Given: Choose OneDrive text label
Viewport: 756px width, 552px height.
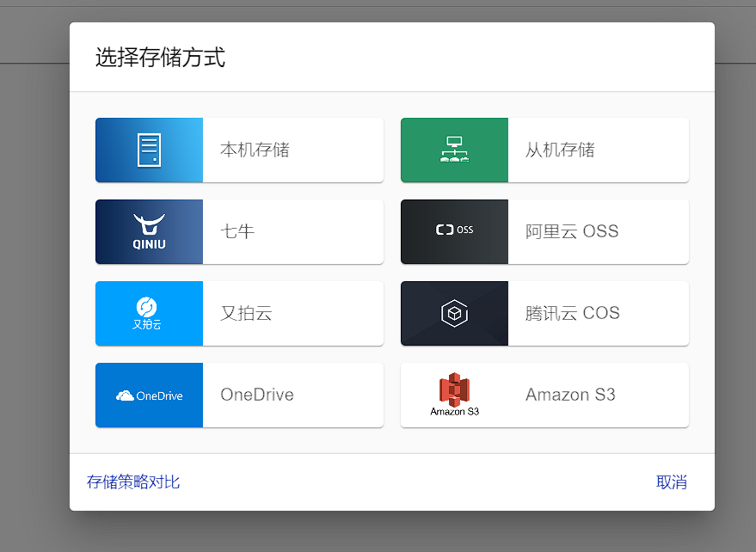Looking at the screenshot, I should pyautogui.click(x=257, y=395).
